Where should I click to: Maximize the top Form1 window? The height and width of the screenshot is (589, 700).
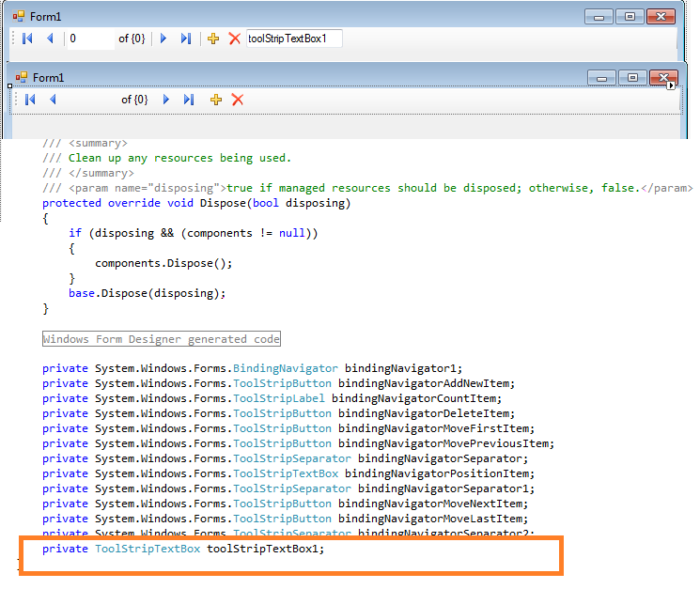click(630, 17)
